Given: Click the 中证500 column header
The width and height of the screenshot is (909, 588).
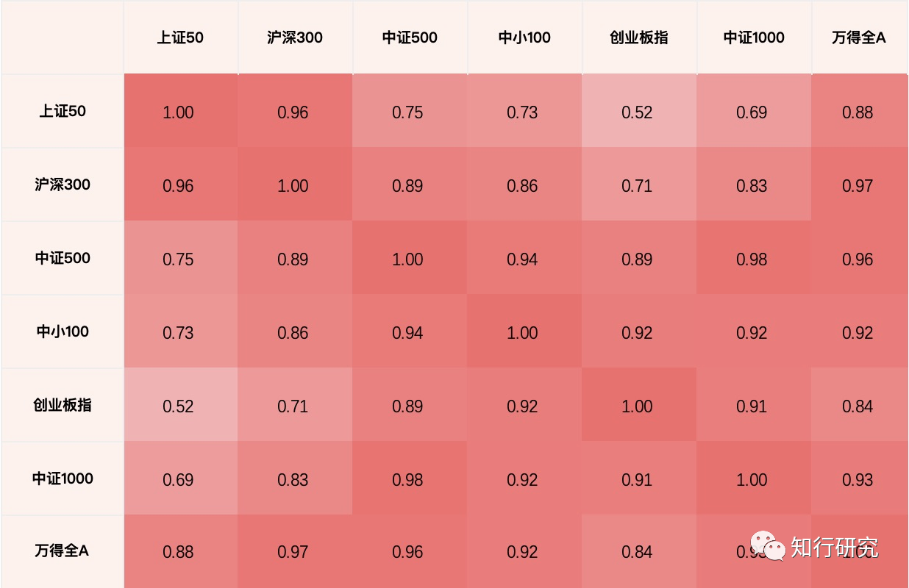Looking at the screenshot, I should (410, 37).
